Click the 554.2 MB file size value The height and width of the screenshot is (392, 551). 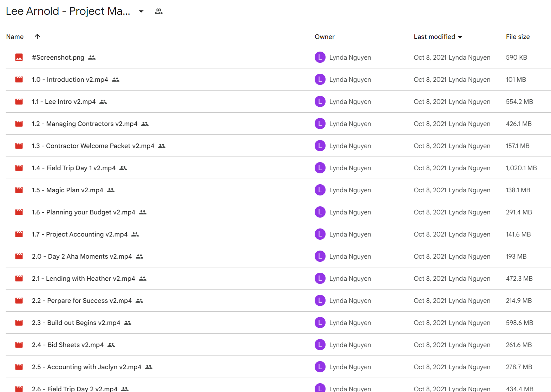click(519, 101)
